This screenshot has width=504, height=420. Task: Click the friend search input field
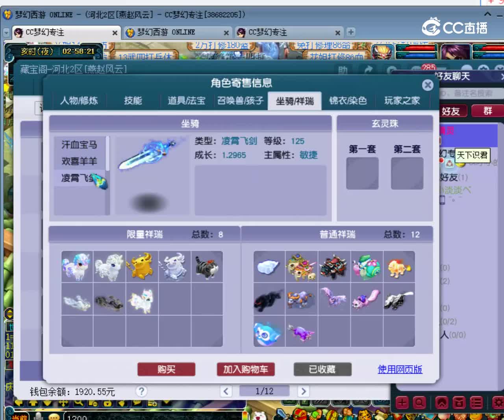(x=471, y=93)
